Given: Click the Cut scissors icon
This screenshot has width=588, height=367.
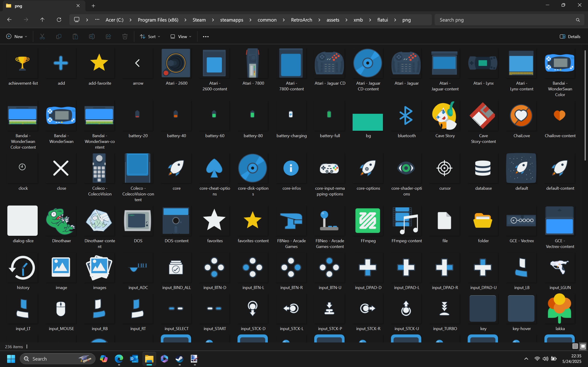Looking at the screenshot, I should [42, 36].
